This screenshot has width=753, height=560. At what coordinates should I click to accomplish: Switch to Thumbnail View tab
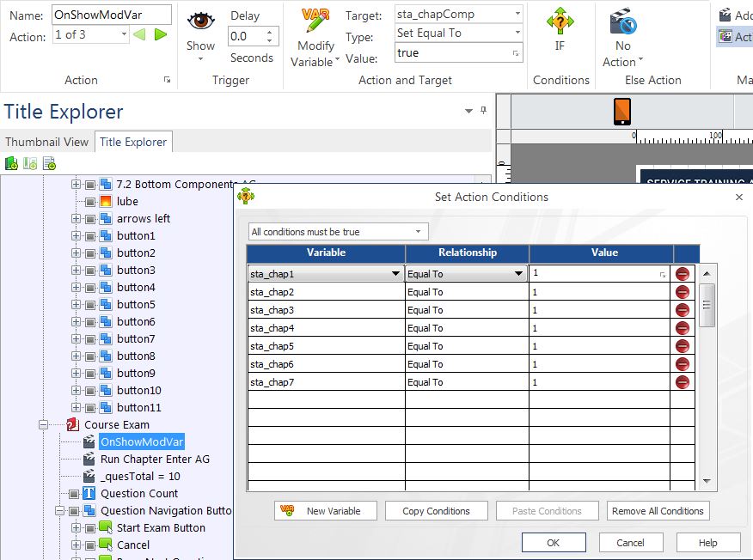click(x=46, y=142)
